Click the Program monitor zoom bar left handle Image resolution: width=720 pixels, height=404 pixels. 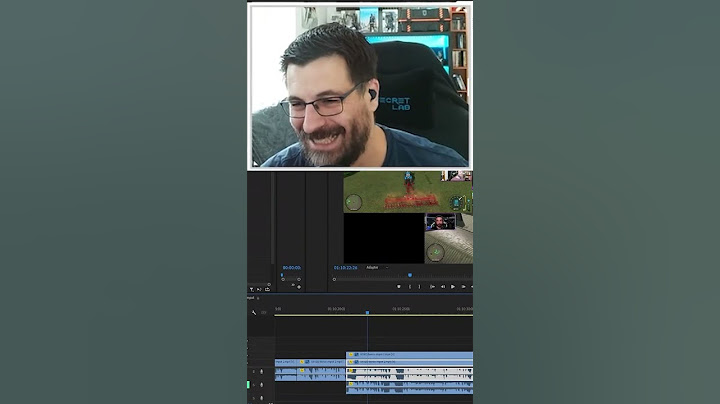click(334, 279)
